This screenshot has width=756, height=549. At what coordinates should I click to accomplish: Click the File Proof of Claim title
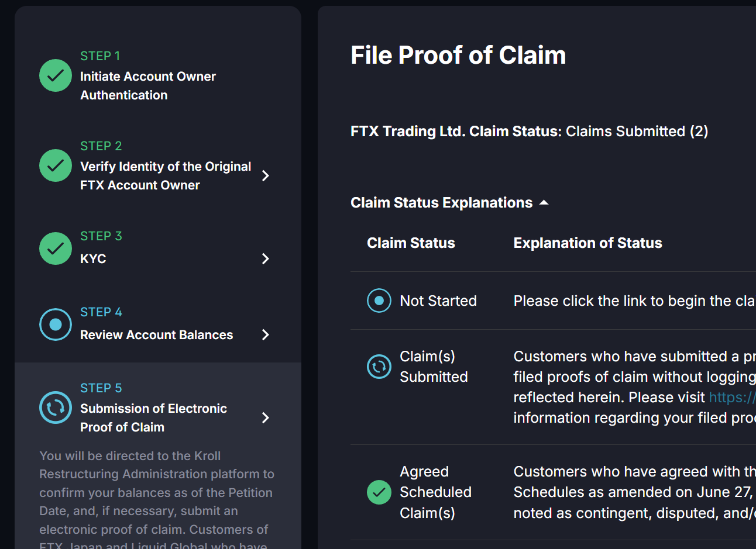click(x=458, y=55)
